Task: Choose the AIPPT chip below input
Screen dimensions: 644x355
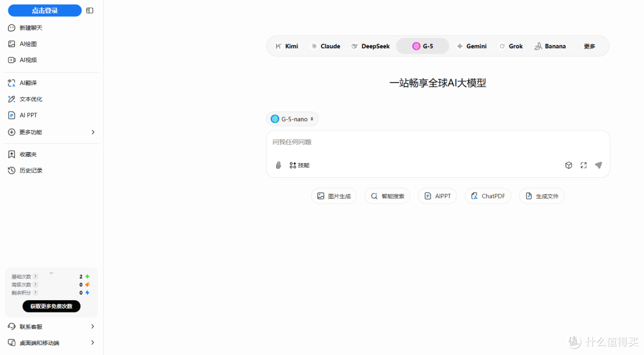Action: point(438,196)
